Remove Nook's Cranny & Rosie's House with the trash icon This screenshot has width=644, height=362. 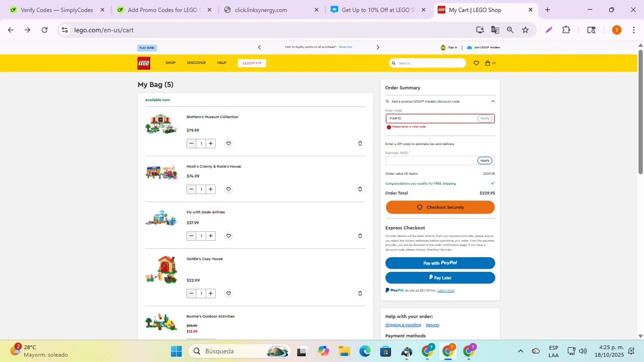(360, 189)
